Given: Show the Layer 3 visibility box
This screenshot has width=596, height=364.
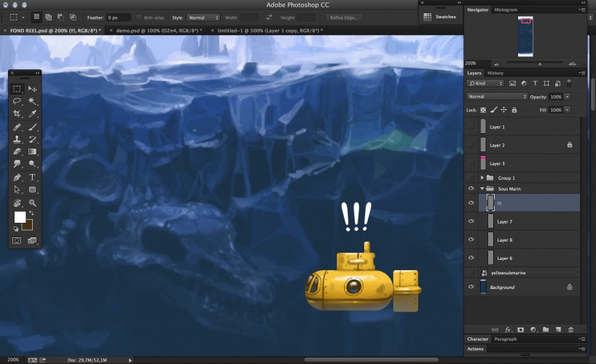Looking at the screenshot, I should (x=471, y=163).
